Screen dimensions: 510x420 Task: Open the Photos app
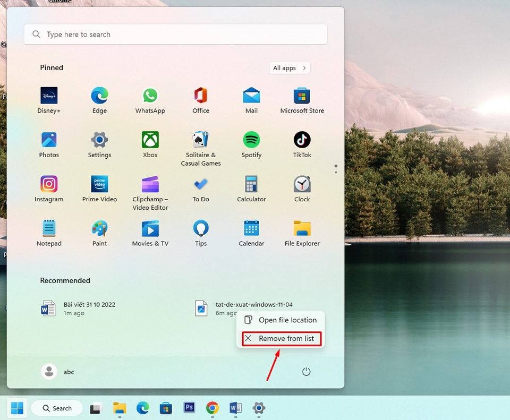(x=49, y=144)
